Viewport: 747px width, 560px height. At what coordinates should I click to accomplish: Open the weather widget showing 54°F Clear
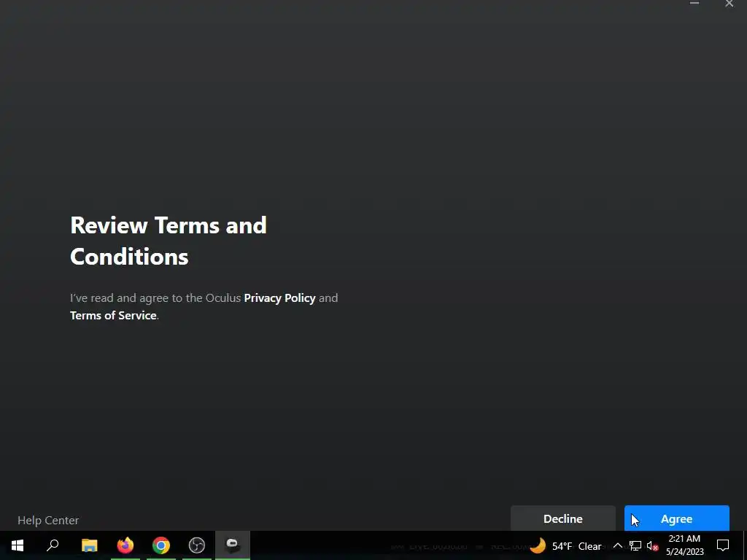coord(565,545)
